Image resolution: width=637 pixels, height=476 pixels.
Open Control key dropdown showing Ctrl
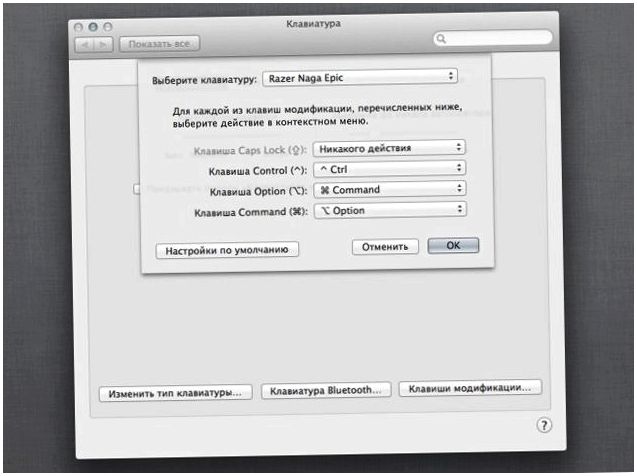(389, 169)
